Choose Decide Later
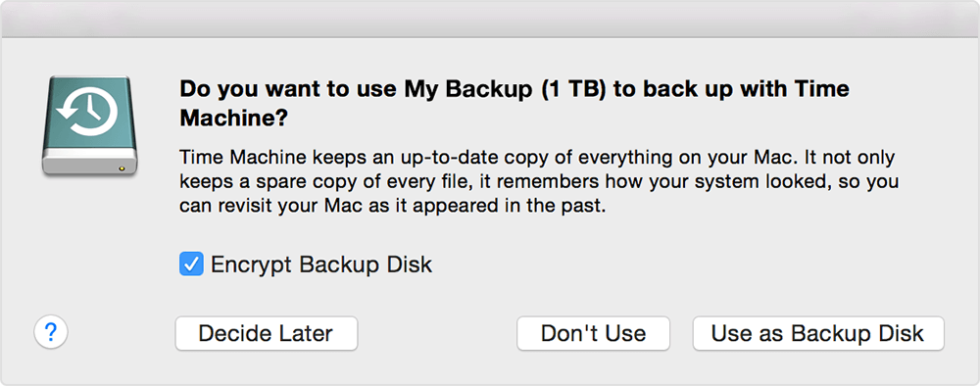Image resolution: width=980 pixels, height=386 pixels. pyautogui.click(x=267, y=333)
